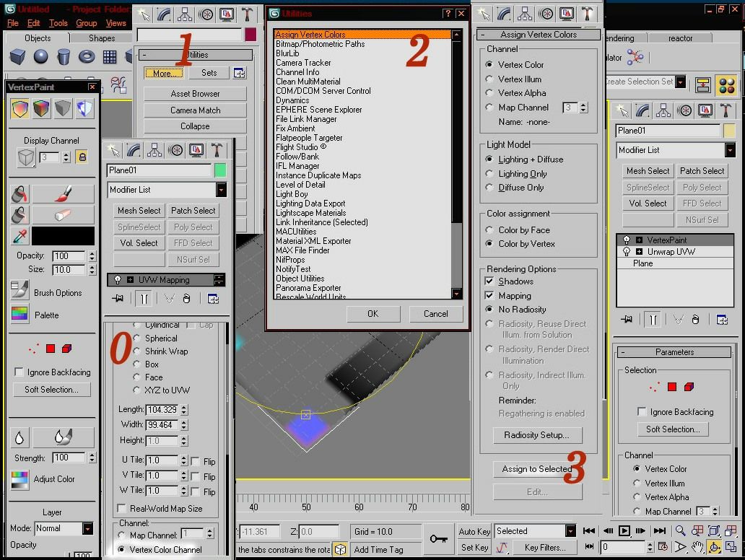745x560 pixels.
Task: Click the Erase All bucket icon
Action: tap(19, 214)
